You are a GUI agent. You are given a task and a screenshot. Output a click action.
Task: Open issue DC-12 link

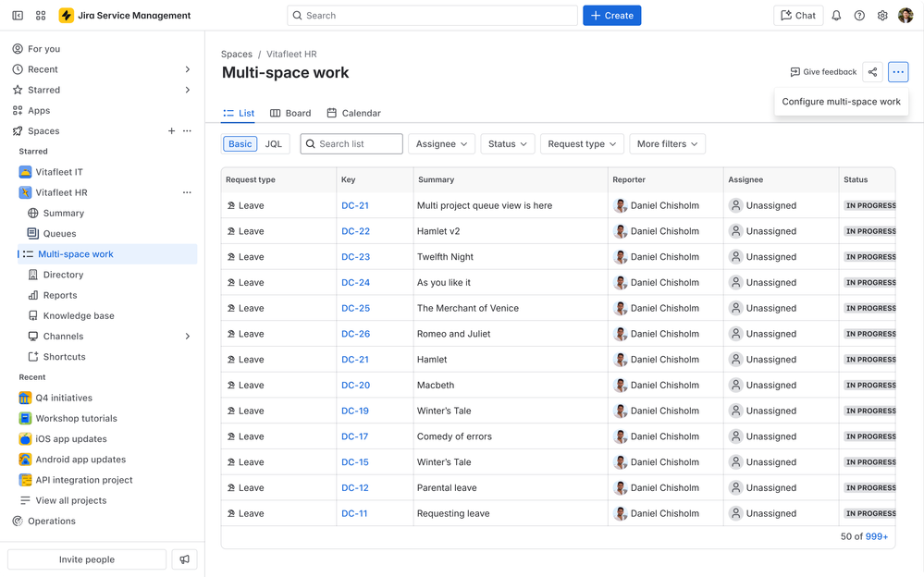point(355,488)
